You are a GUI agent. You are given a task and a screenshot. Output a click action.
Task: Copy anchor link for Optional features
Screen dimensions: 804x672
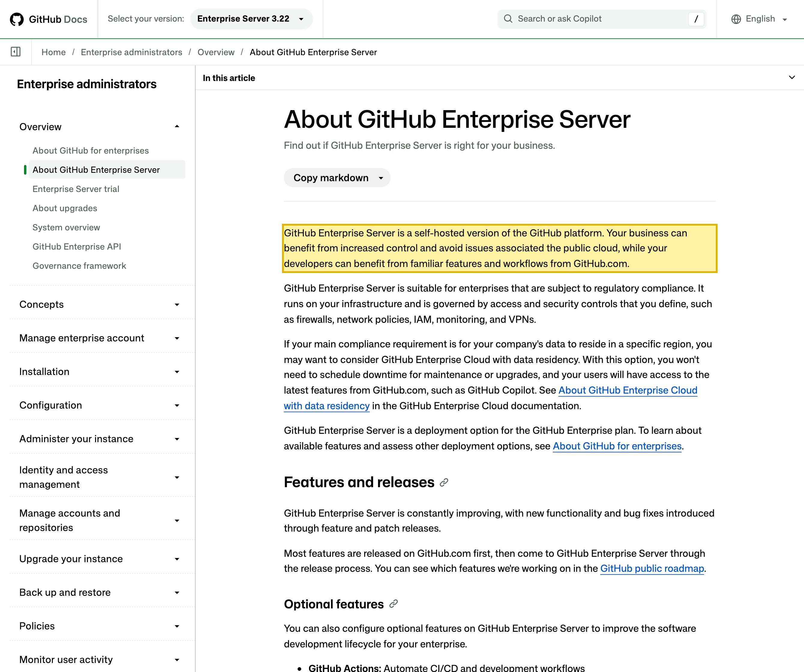pyautogui.click(x=394, y=604)
